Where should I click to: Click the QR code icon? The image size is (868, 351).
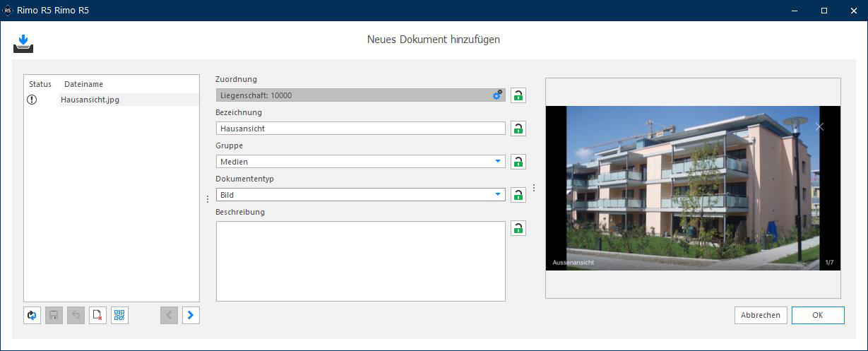point(119,315)
